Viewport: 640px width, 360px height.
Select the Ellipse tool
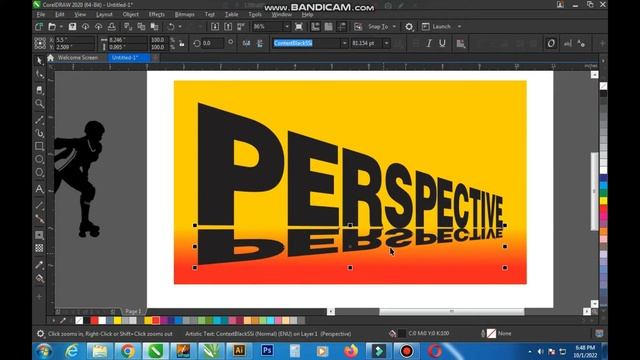click(x=39, y=159)
